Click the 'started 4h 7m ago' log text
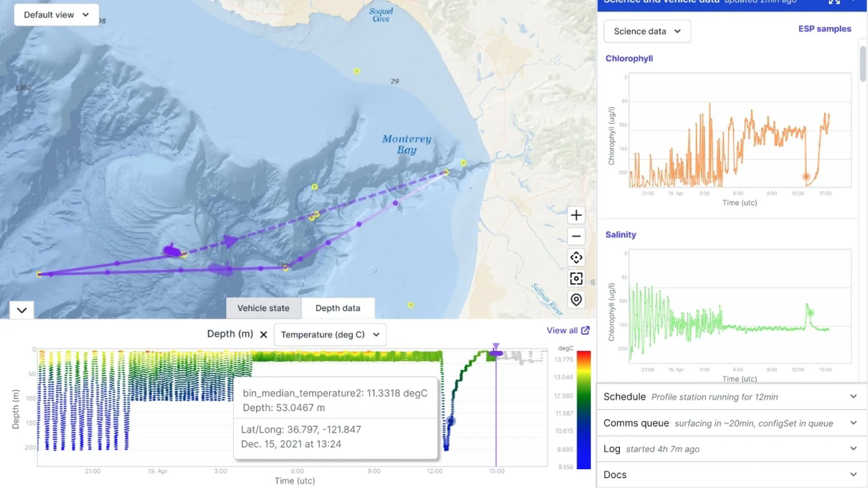 coord(663,449)
